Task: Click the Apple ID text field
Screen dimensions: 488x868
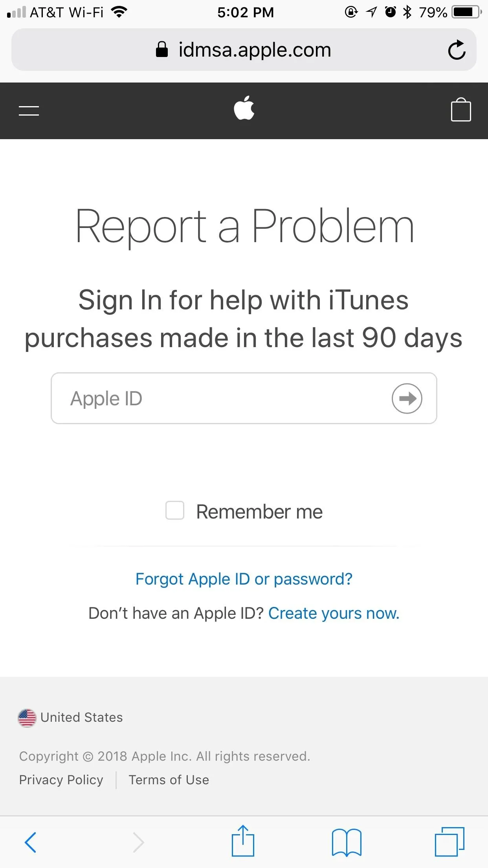Action: [220, 398]
